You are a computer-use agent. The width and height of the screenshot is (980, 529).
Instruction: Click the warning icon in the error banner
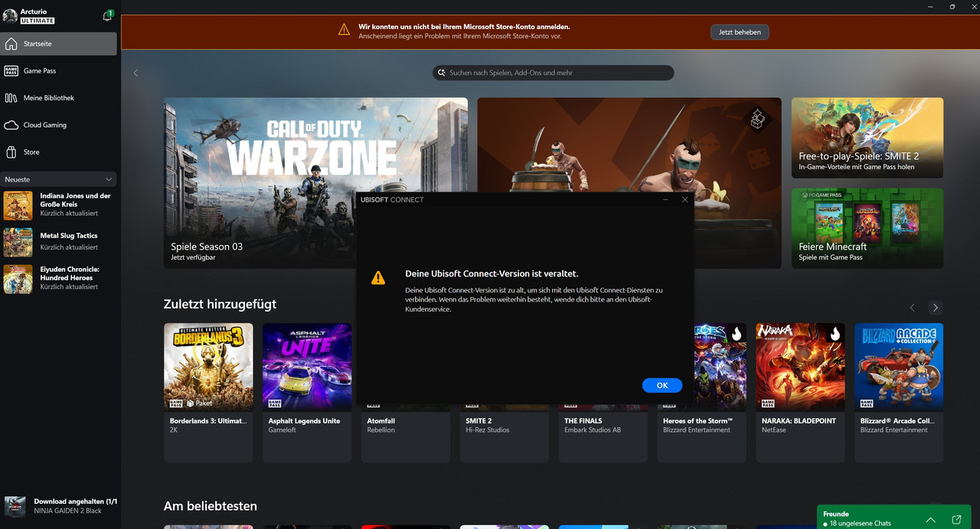345,30
